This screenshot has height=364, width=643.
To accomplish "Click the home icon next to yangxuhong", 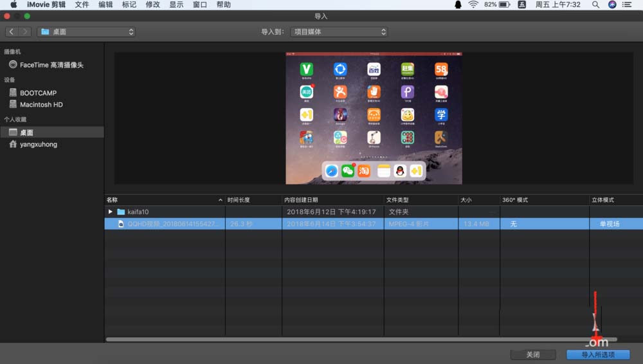I will pos(13,143).
